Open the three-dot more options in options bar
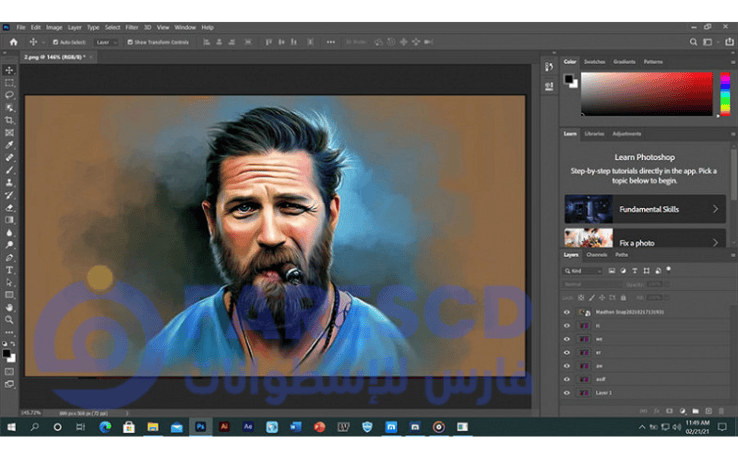Viewport: 738px width, 458px height. (x=331, y=42)
